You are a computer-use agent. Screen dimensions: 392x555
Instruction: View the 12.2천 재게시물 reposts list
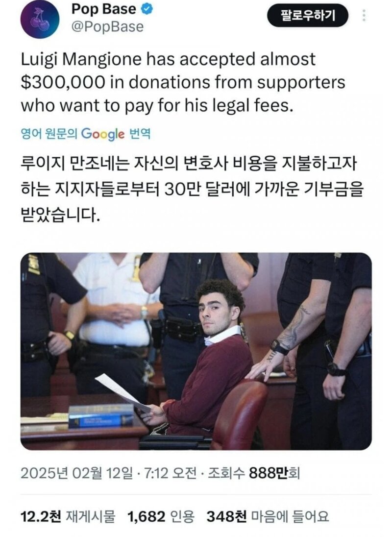pos(68,516)
